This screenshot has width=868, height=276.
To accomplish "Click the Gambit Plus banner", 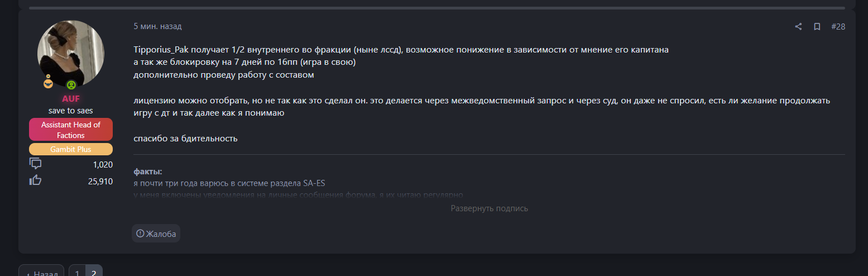I will pos(71,149).
